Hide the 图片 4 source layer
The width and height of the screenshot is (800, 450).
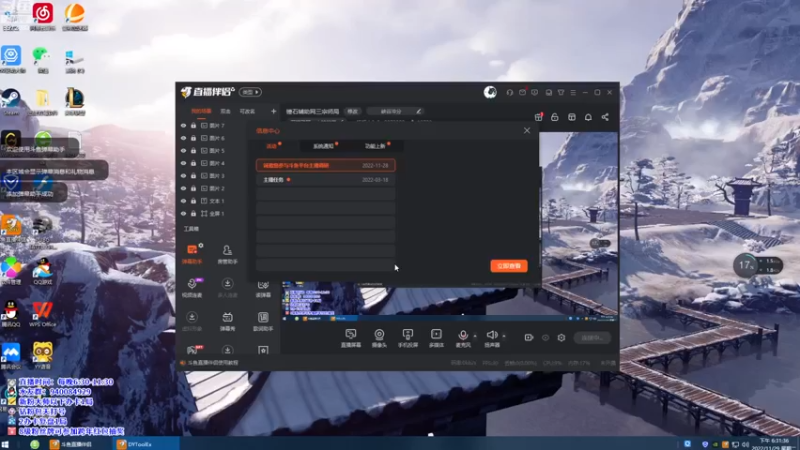click(x=183, y=163)
